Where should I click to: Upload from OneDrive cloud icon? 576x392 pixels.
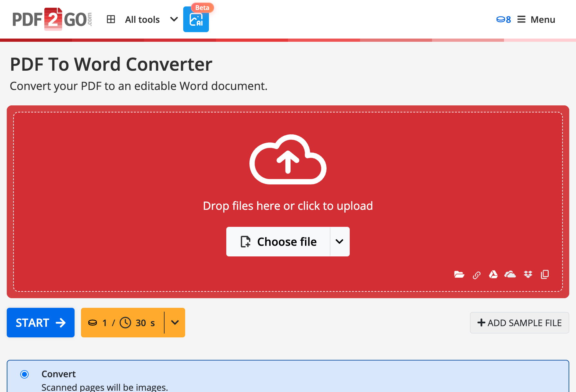510,274
